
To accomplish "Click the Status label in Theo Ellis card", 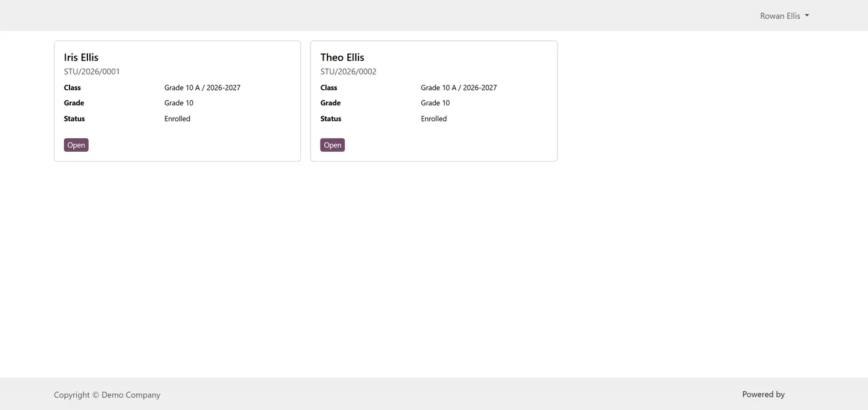I will 331,119.
